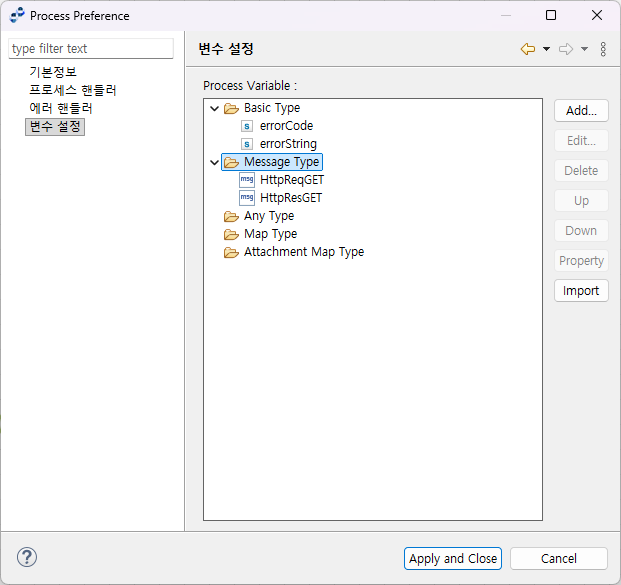This screenshot has width=621, height=585.
Task: Click the errorCode string variable icon
Action: point(247,126)
